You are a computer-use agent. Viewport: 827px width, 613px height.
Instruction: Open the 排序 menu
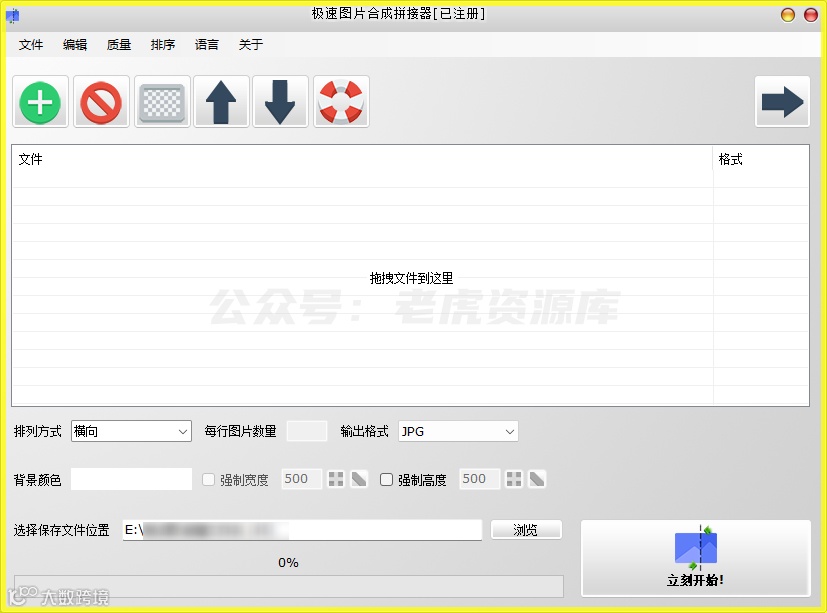(x=162, y=45)
